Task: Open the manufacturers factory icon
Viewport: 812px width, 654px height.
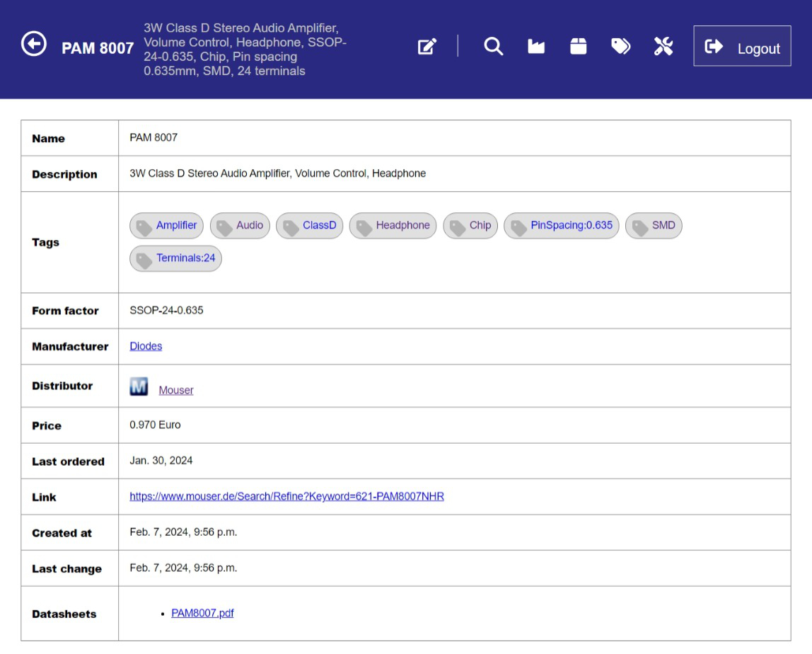Action: 536,46
